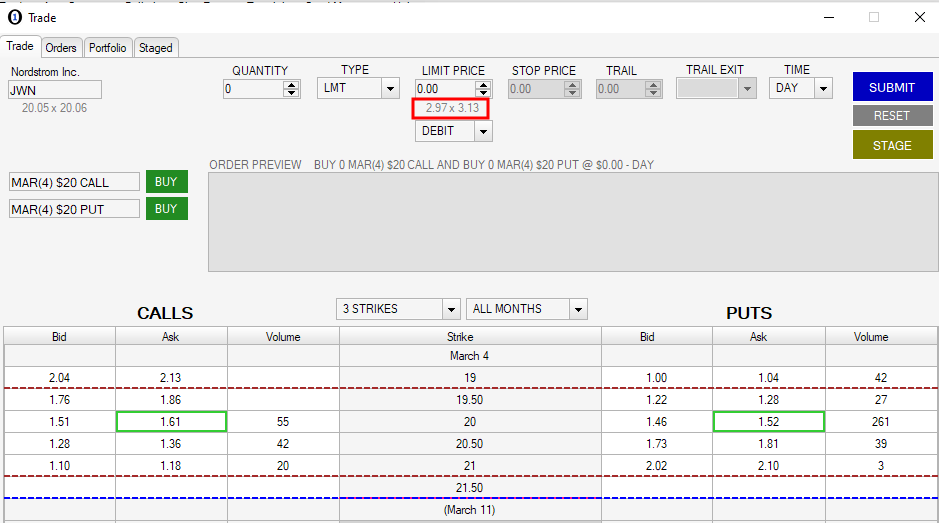Click call bid 1.76 at strike 19.50
This screenshot has height=523, width=939.
coord(59,400)
